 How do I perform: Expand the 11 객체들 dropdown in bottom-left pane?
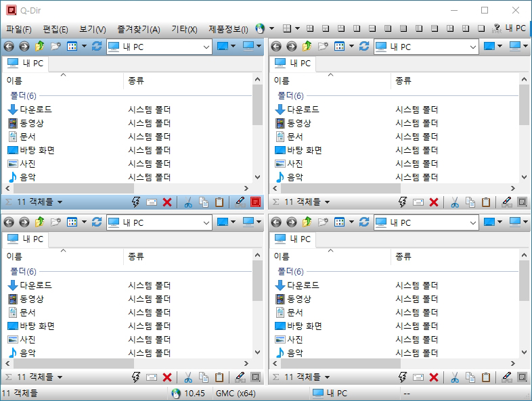click(x=60, y=377)
